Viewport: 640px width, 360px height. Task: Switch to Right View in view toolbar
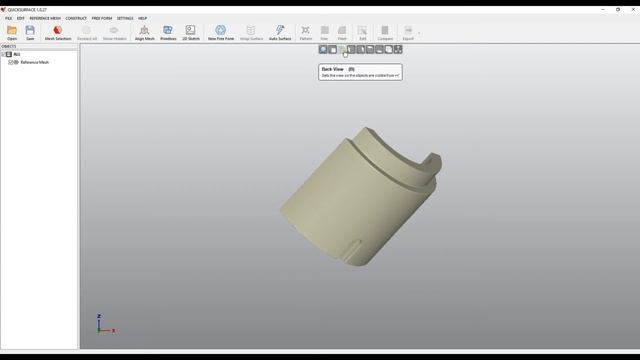click(x=361, y=49)
